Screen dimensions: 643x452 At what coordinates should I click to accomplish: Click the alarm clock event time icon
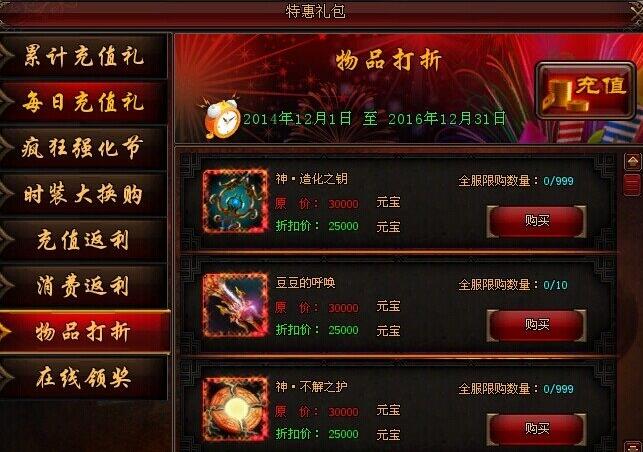[221, 118]
